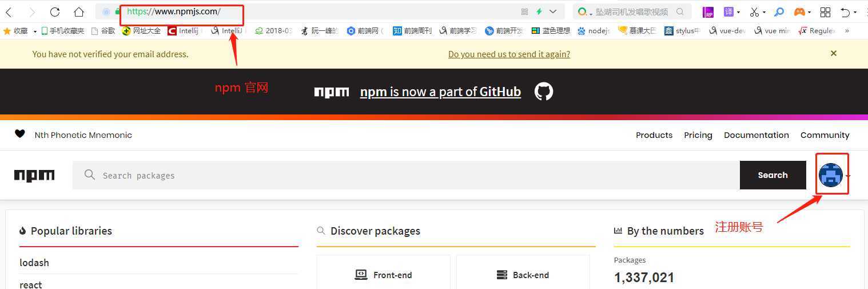Click "Do you need us to send it again?" link
The width and height of the screenshot is (868, 289).
tap(509, 54)
